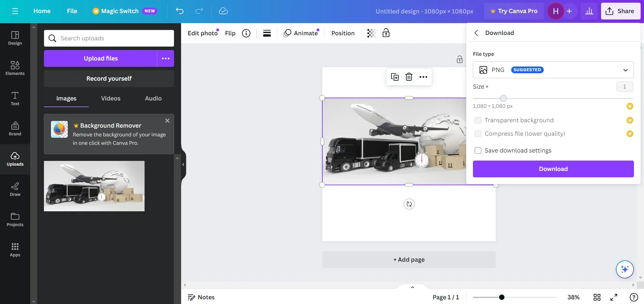This screenshot has height=304, width=644.
Task: Delete the selected image
Action: 409,77
